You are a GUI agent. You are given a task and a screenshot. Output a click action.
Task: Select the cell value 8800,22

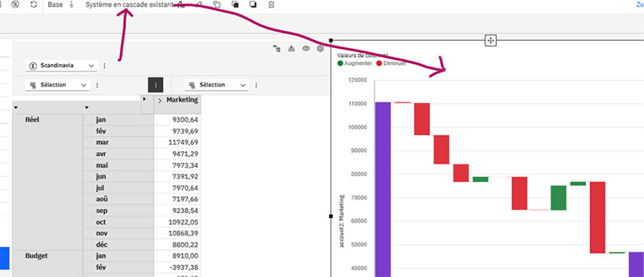[x=177, y=245]
